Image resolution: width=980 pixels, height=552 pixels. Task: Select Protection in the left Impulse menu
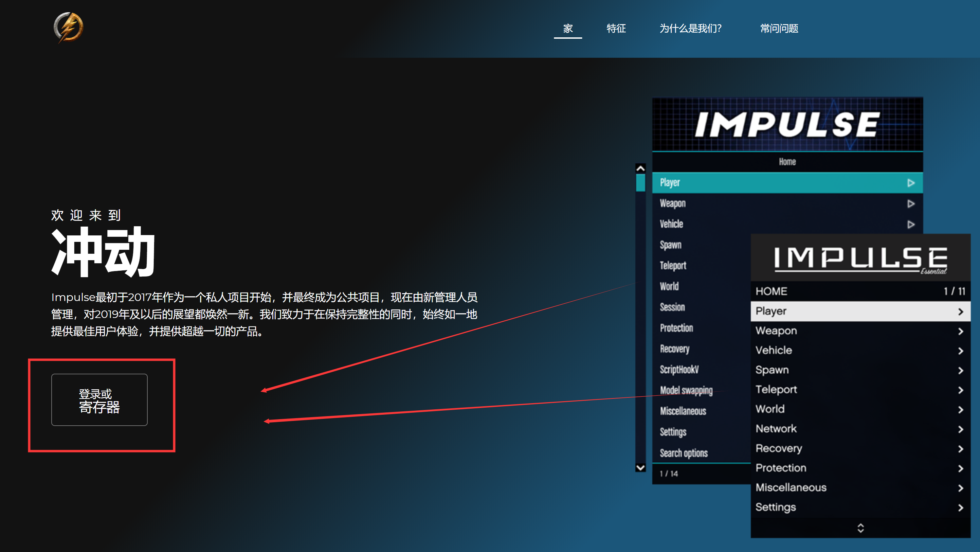click(676, 328)
